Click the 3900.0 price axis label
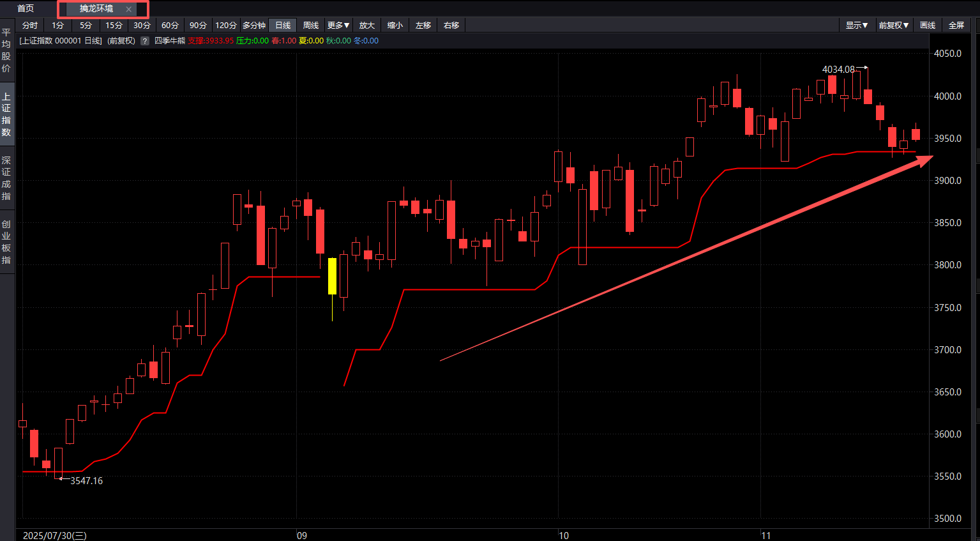This screenshot has height=541, width=980. point(948,181)
